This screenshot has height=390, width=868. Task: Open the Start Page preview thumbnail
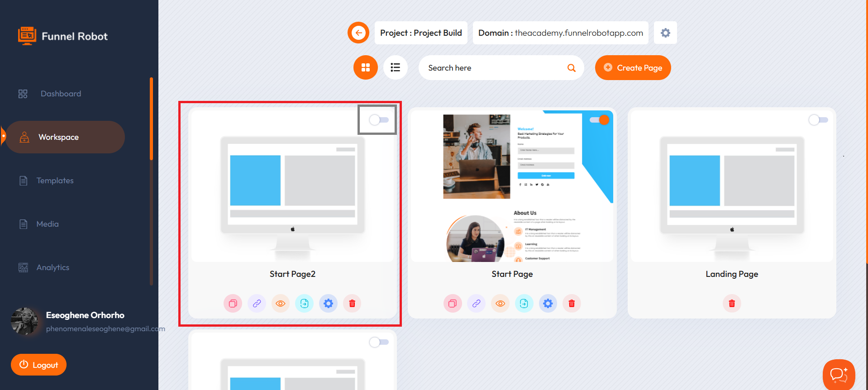pos(512,186)
